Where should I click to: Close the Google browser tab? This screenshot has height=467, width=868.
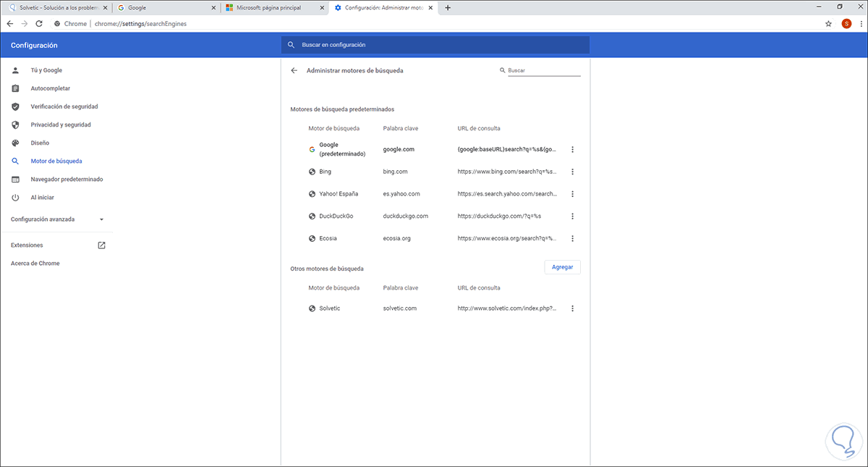[x=213, y=7]
